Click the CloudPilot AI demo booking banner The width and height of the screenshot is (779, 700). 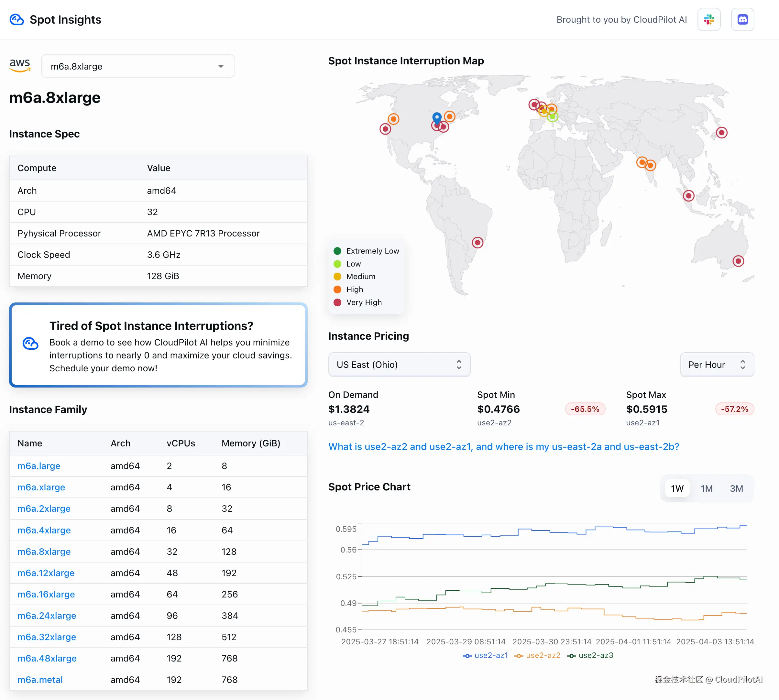coord(158,345)
